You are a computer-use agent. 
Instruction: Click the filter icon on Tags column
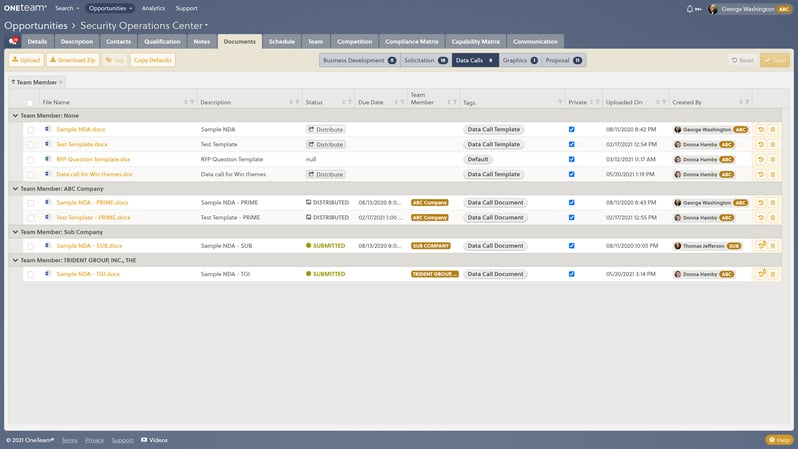560,102
